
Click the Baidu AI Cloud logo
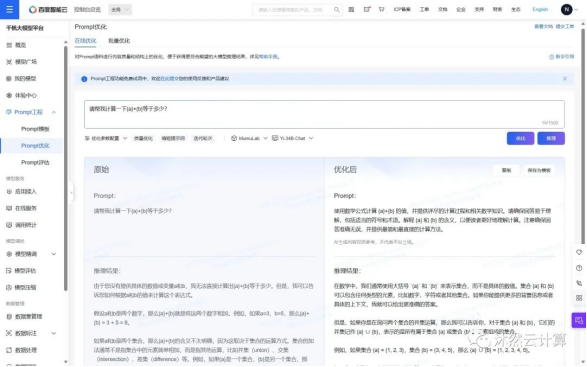(48, 10)
